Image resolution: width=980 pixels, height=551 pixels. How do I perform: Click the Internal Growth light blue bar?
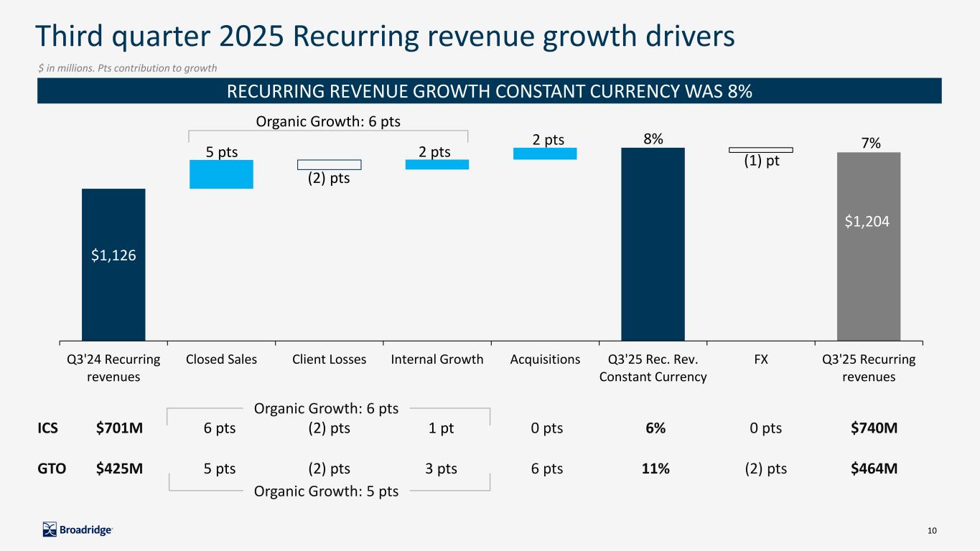click(x=437, y=164)
